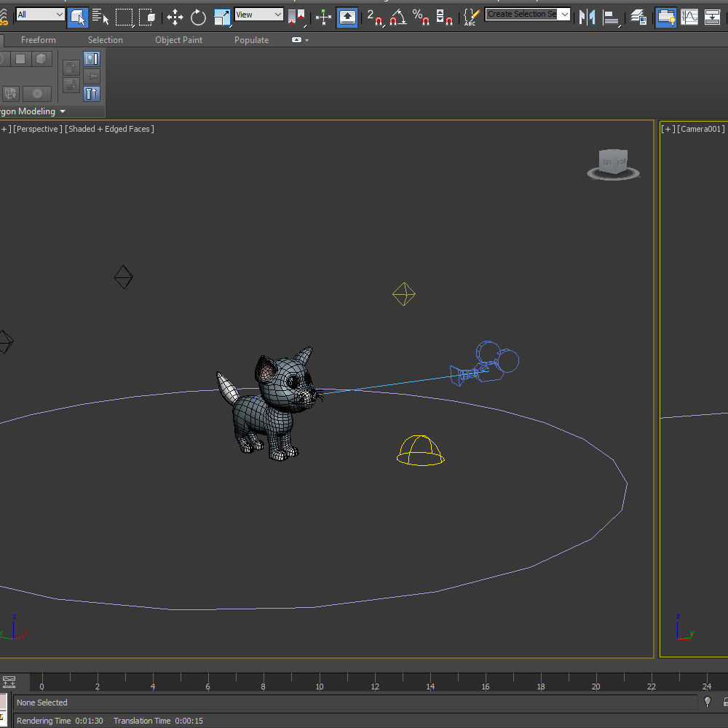Pick the Select and Rotate tool
Image resolution: width=728 pixels, height=728 pixels.
point(198,17)
